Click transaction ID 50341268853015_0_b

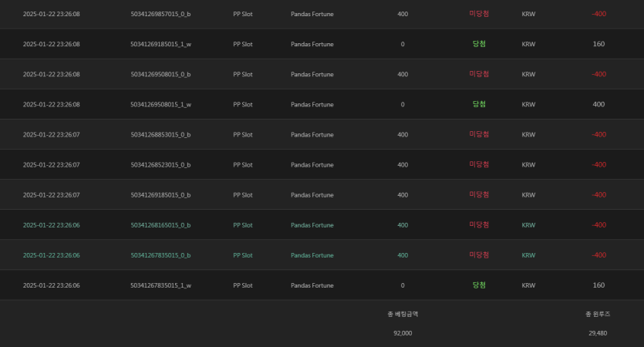point(160,134)
